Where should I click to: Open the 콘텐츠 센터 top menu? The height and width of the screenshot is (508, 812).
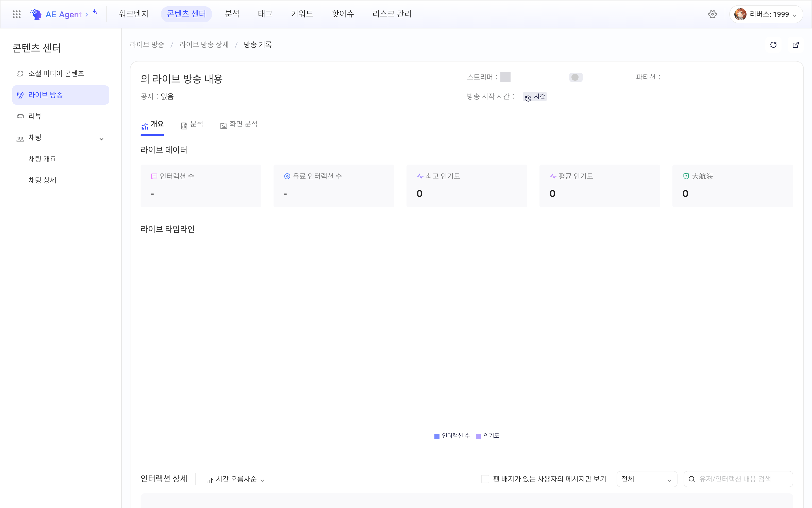pyautogui.click(x=186, y=14)
